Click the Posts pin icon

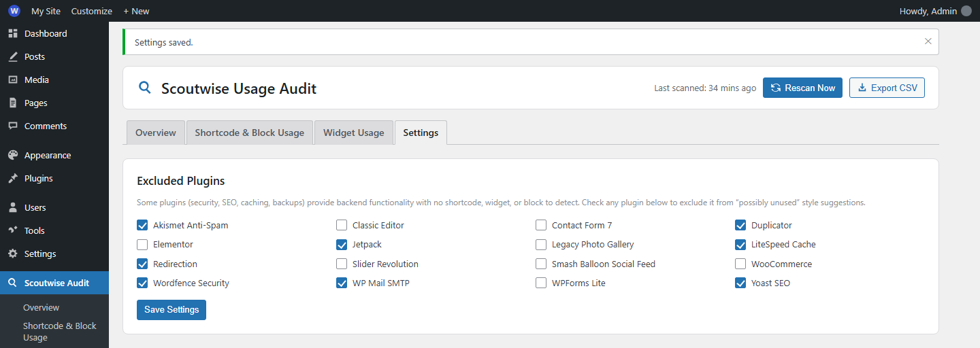point(13,56)
